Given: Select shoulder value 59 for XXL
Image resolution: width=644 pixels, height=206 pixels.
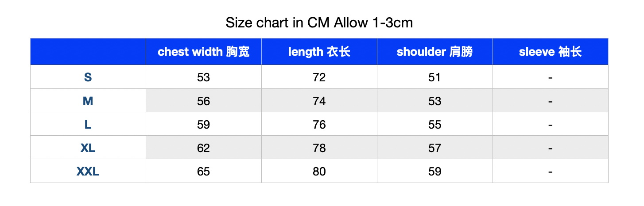Looking at the screenshot, I should click(435, 171).
